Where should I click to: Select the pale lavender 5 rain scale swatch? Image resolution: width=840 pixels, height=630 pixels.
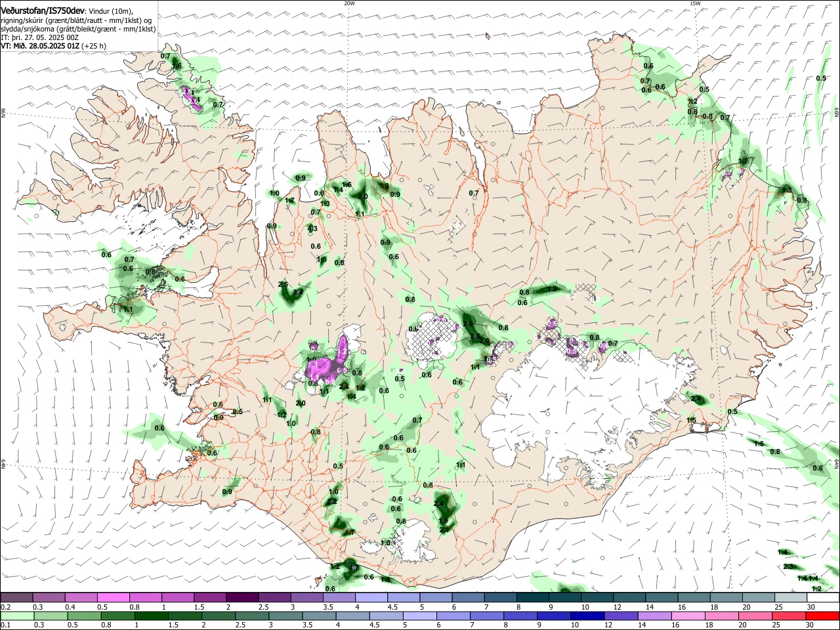(x=419, y=617)
